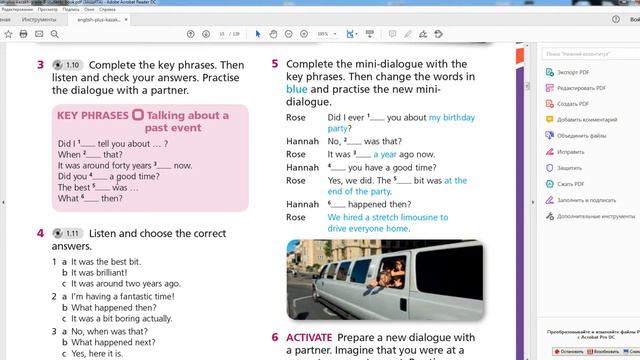Click the Дополнительные инструменты wrench icon

point(549,216)
